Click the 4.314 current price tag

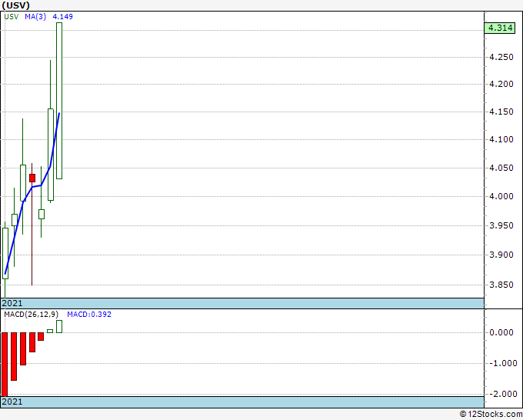[500, 28]
